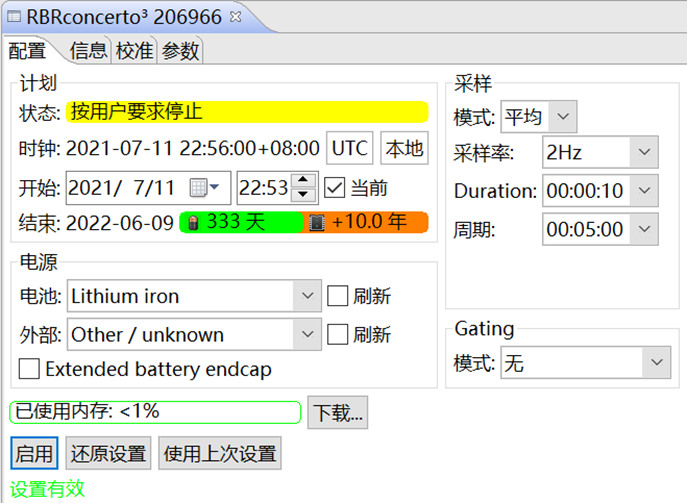The image size is (687, 503).
Task: Set the clock to 本地 time
Action: click(x=404, y=148)
